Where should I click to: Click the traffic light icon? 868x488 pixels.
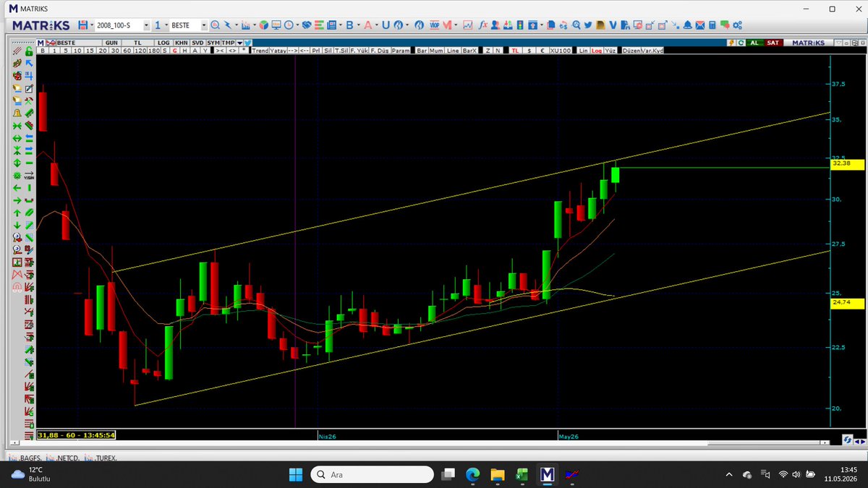click(x=520, y=25)
